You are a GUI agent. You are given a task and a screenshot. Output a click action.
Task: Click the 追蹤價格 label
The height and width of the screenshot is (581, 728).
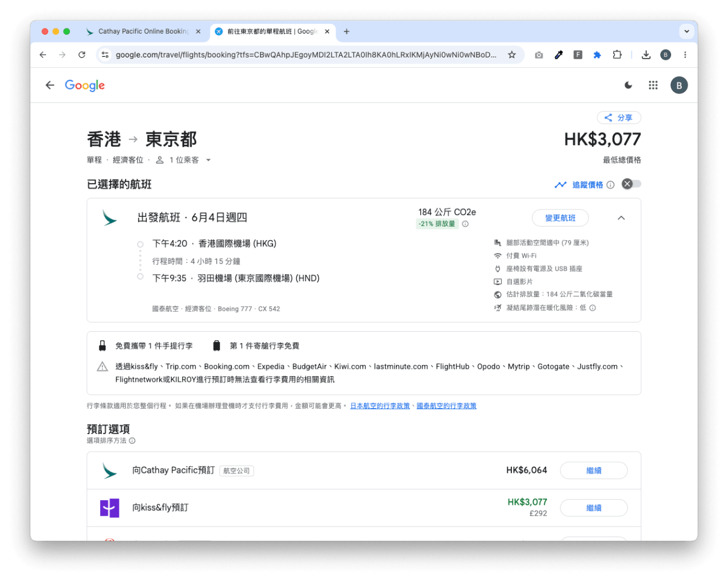(x=588, y=185)
